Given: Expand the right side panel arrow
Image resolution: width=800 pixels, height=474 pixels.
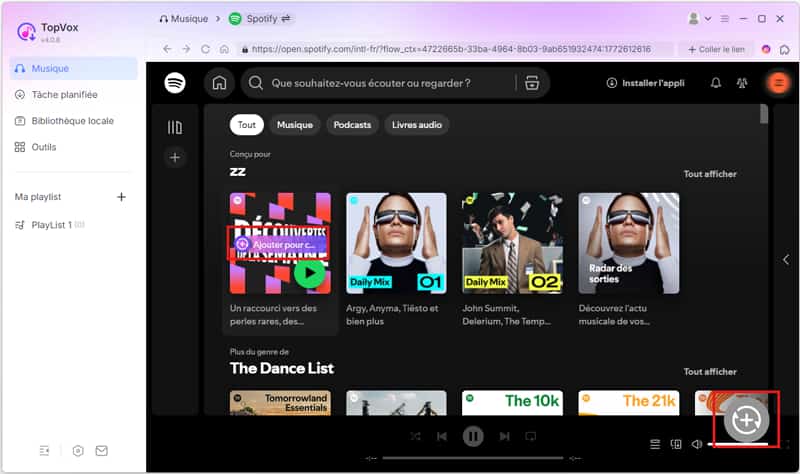Looking at the screenshot, I should pyautogui.click(x=786, y=260).
